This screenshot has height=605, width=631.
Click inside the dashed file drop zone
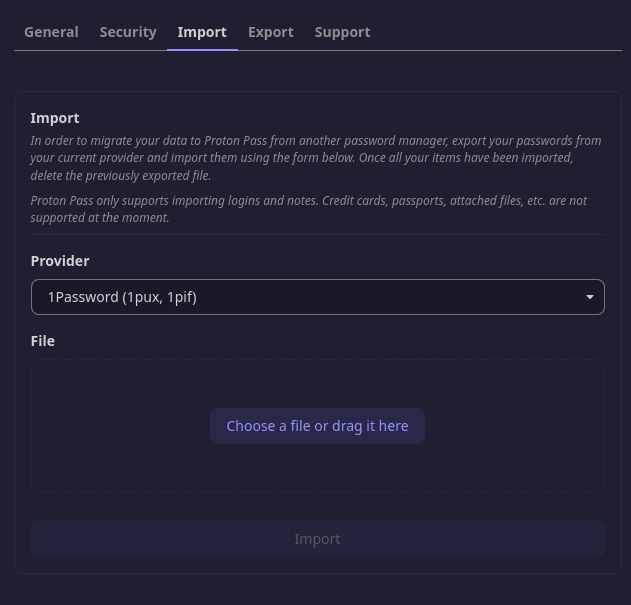coord(317,465)
